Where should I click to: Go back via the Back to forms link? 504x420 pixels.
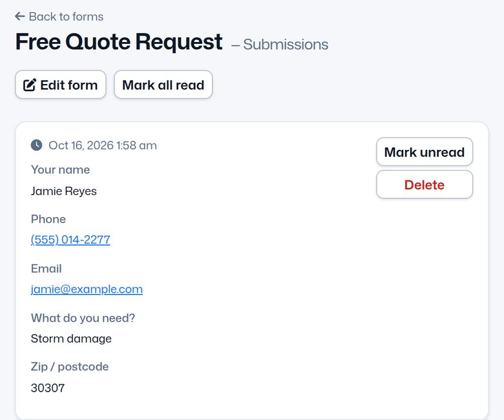(x=59, y=16)
